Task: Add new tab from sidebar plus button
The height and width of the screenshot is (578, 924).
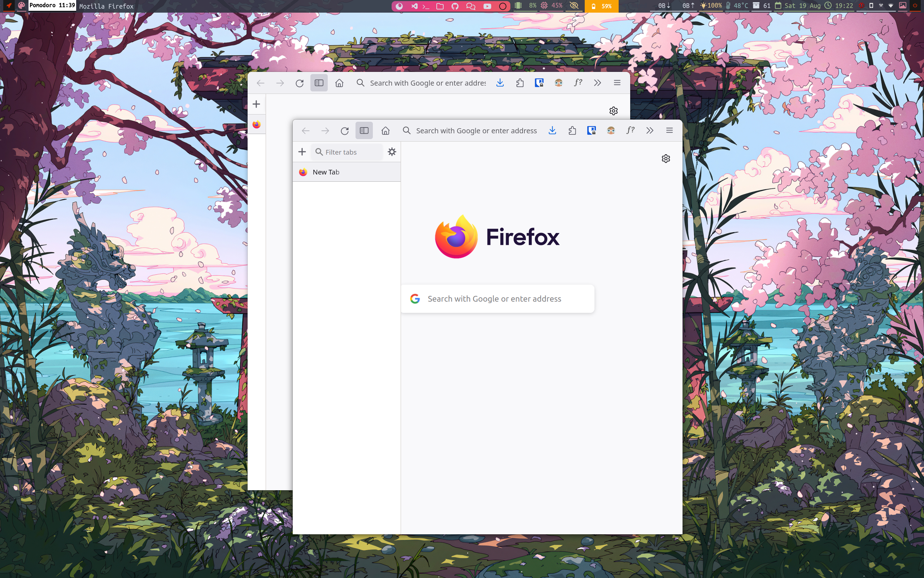Action: pos(302,152)
